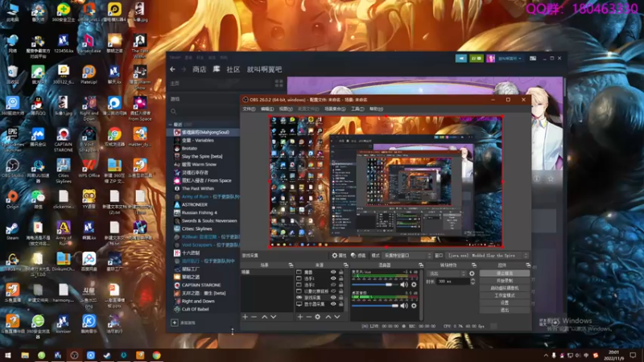Toggle visibility eye of first source row
This screenshot has width=644, height=362.
[333, 272]
